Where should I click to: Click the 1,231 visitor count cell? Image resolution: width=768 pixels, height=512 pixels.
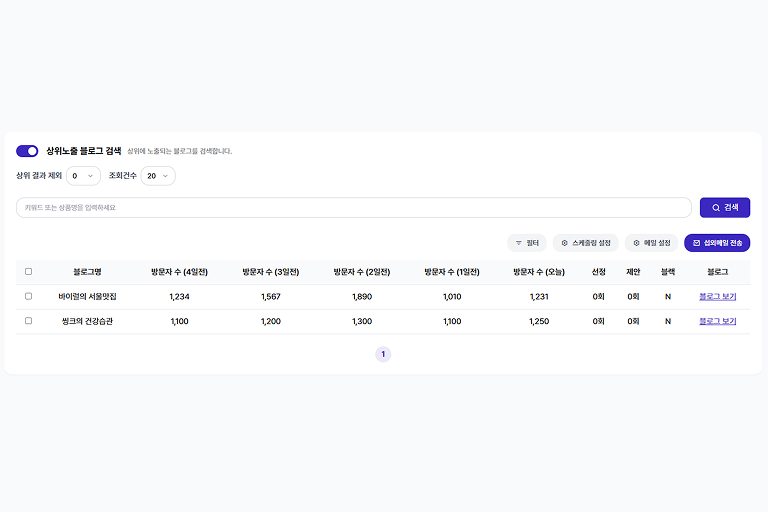539,297
